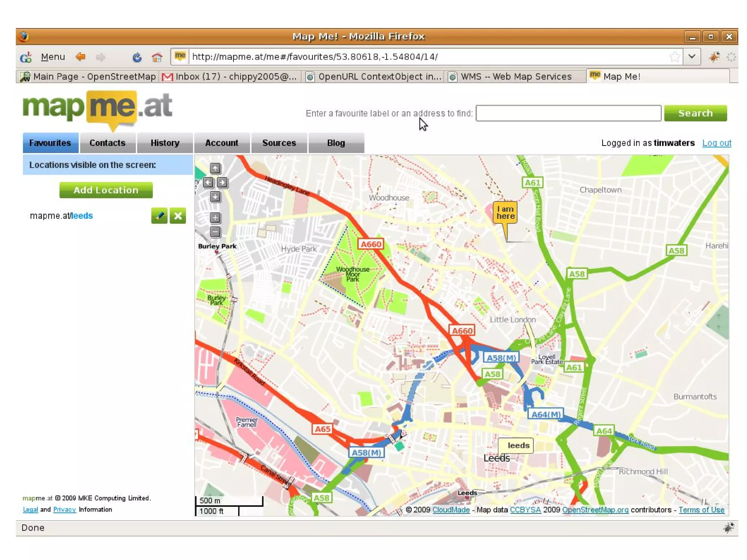This screenshot has height=560, width=747.
Task: Open the address bar history dropdown
Action: coord(692,57)
